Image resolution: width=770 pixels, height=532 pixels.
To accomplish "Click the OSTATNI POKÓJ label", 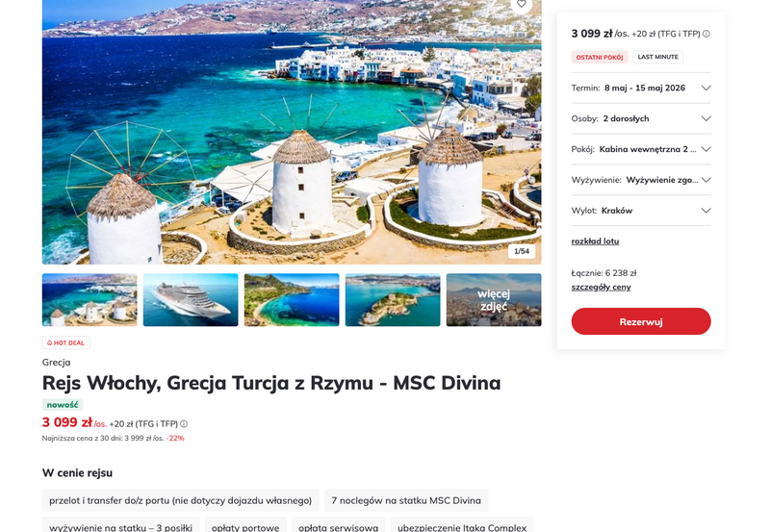I will click(599, 57).
